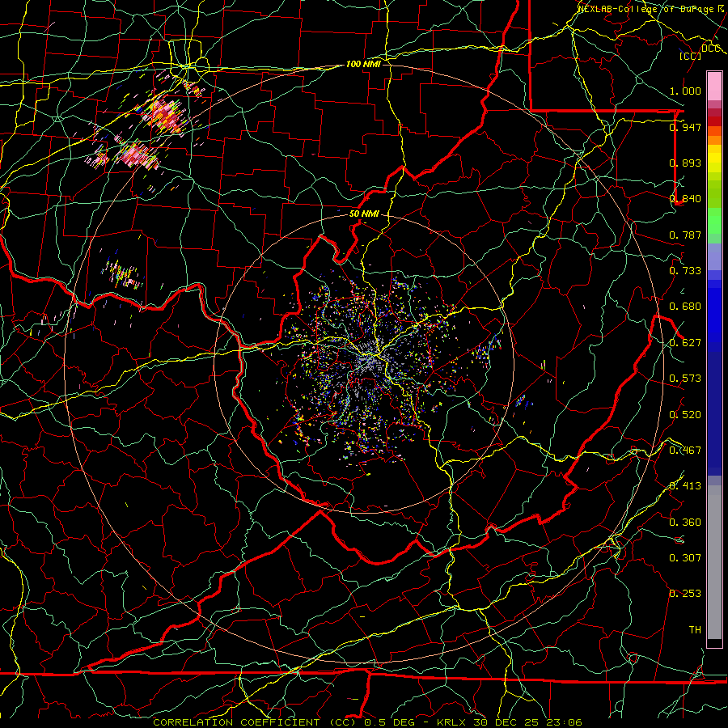The width and height of the screenshot is (728, 728).
Task: Click the Correlation Coefficient KRLX caption text
Action: 367,722
